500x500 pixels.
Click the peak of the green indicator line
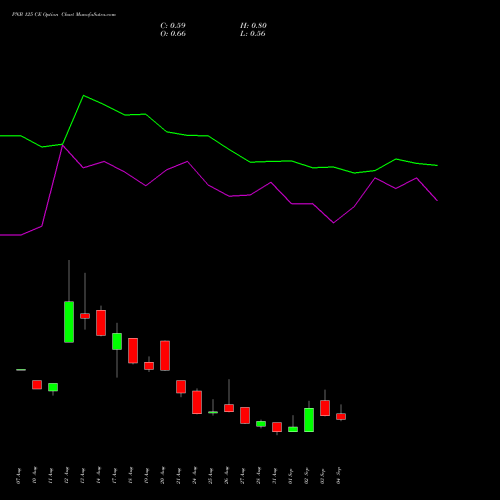point(83,96)
